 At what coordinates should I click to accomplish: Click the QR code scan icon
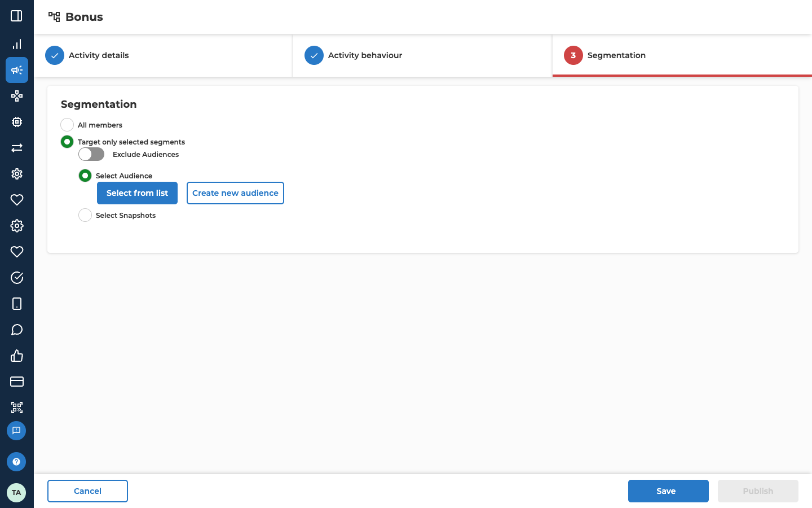[x=17, y=408]
